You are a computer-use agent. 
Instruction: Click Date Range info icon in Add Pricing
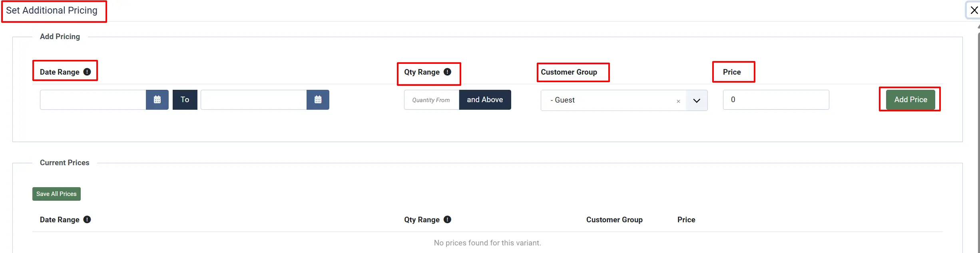pos(87,72)
